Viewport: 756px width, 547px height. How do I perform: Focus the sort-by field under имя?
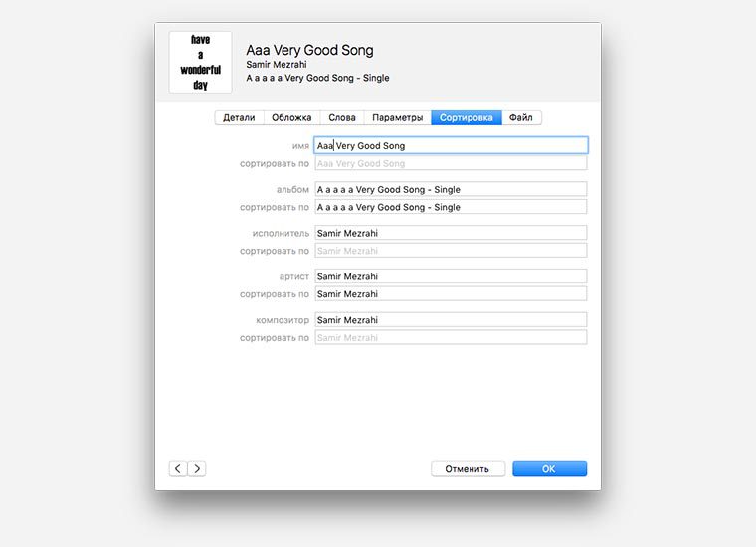point(450,163)
